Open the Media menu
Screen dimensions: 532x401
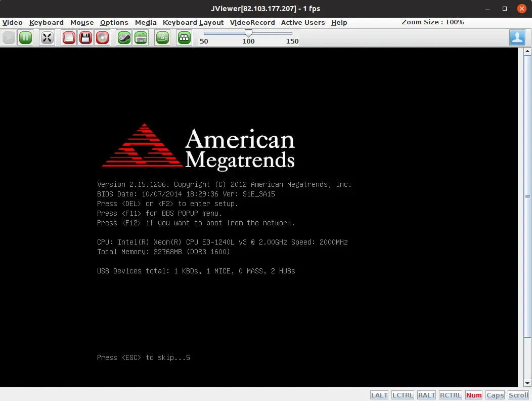(146, 22)
